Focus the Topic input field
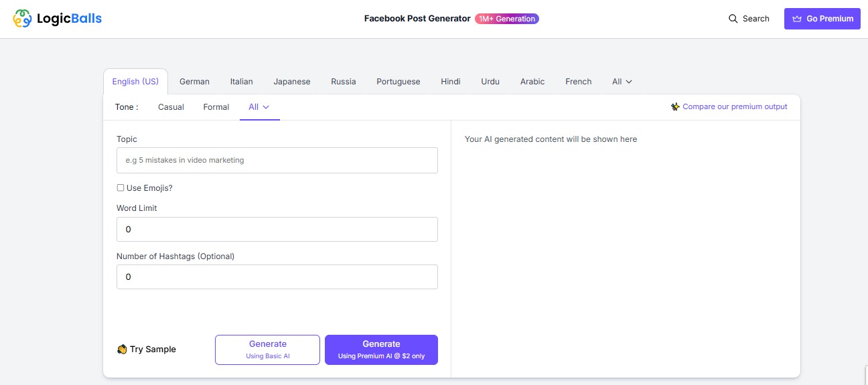This screenshot has height=385, width=868. [277, 161]
